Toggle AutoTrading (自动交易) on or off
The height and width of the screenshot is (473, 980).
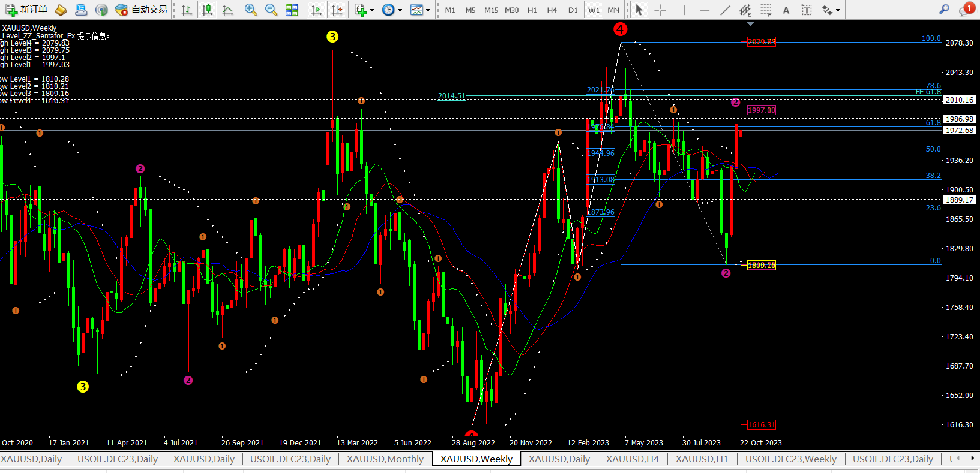[x=142, y=10]
